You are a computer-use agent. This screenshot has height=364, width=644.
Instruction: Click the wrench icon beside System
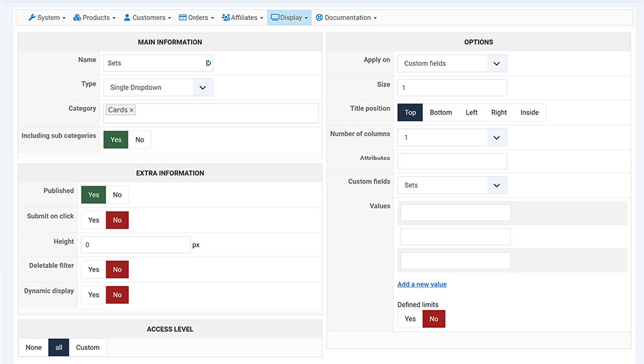coord(32,17)
